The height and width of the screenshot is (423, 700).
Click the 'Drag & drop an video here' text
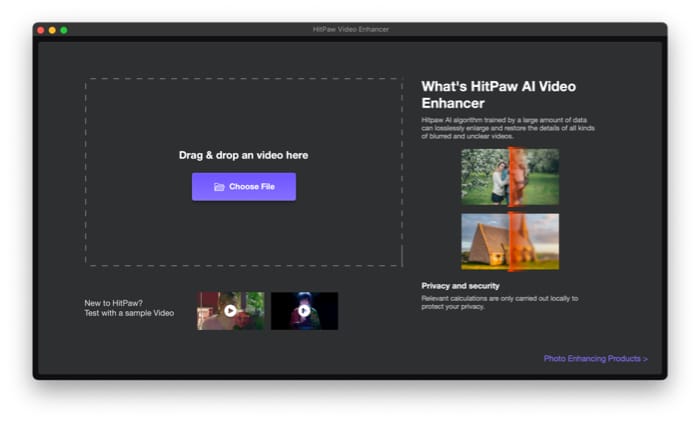[243, 155]
